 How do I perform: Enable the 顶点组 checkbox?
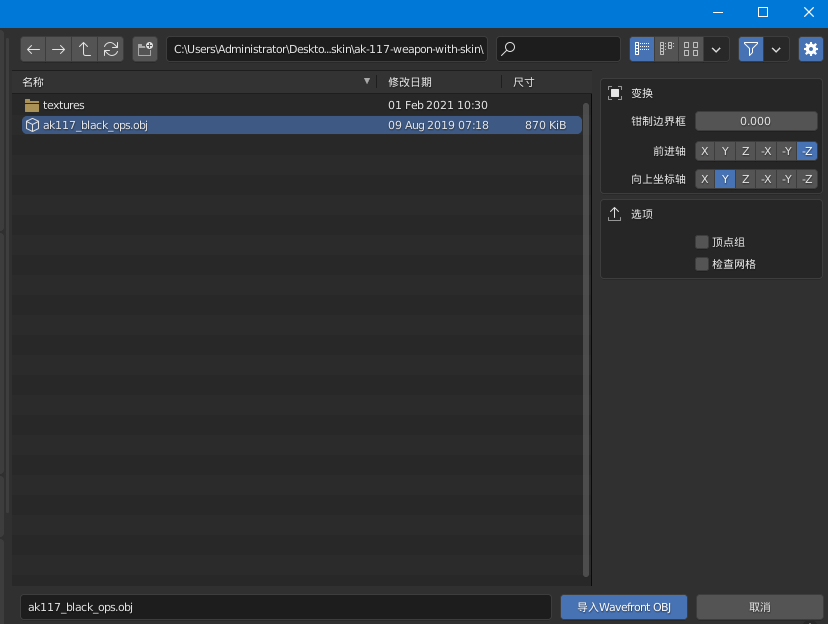coord(701,242)
